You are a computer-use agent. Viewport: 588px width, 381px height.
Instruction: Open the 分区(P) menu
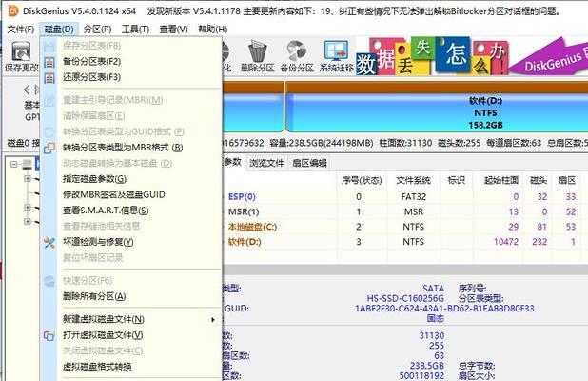(x=97, y=30)
